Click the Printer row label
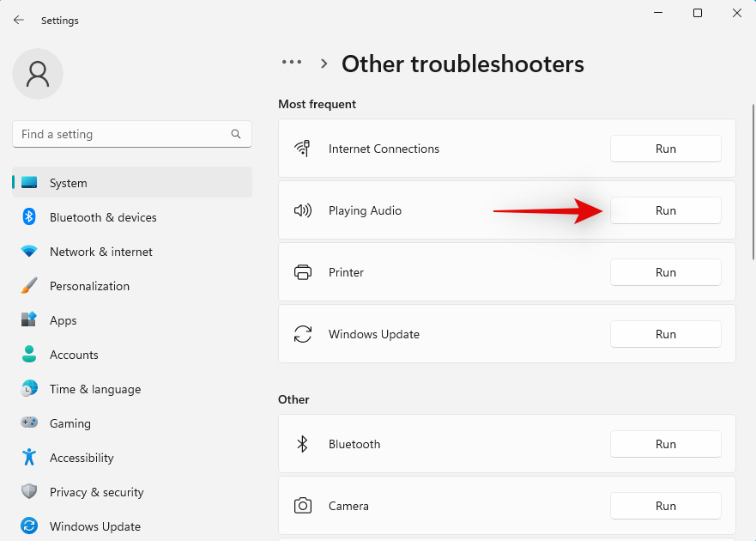The height and width of the screenshot is (541, 756). 346,272
